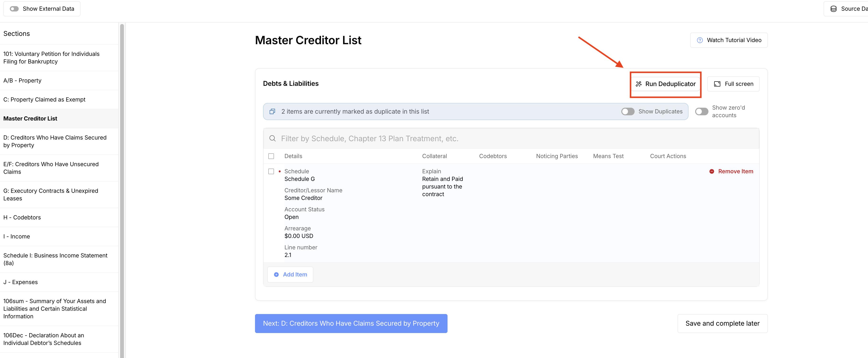Check the Schedule G row checkbox

click(271, 171)
